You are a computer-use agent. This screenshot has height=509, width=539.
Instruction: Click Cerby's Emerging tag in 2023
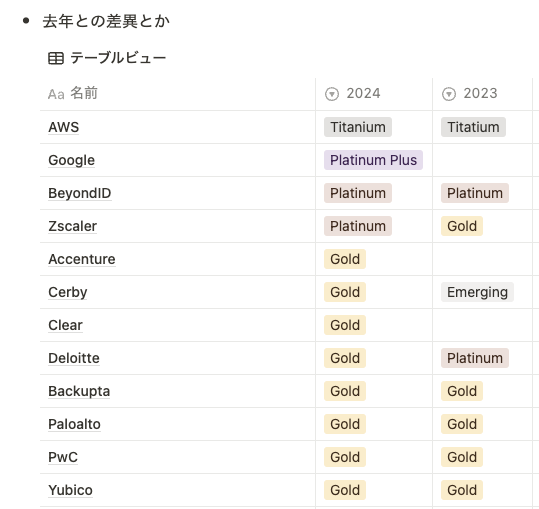[x=477, y=292]
